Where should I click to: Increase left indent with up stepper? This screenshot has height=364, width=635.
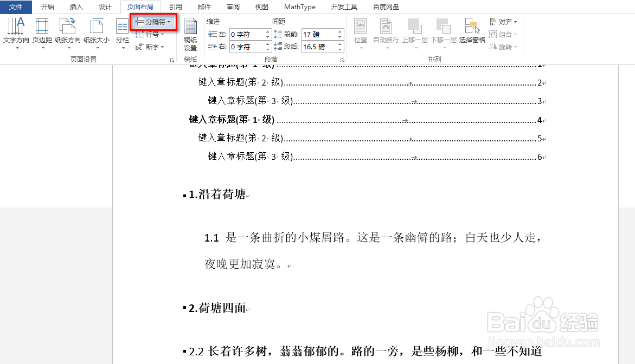click(x=268, y=31)
